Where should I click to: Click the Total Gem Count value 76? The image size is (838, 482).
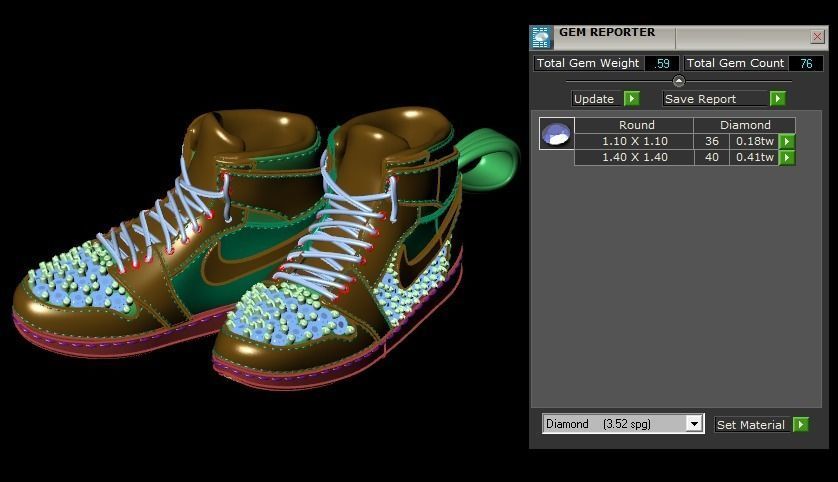pos(806,64)
